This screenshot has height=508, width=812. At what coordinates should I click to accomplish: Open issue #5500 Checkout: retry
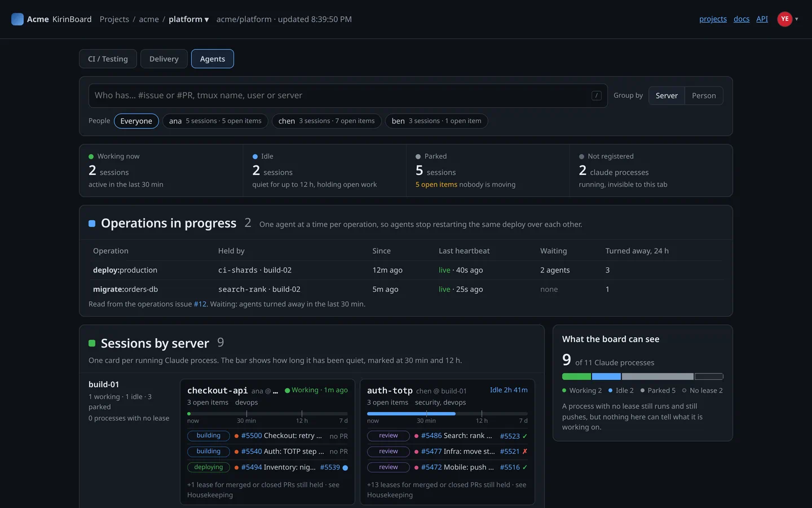pyautogui.click(x=281, y=436)
